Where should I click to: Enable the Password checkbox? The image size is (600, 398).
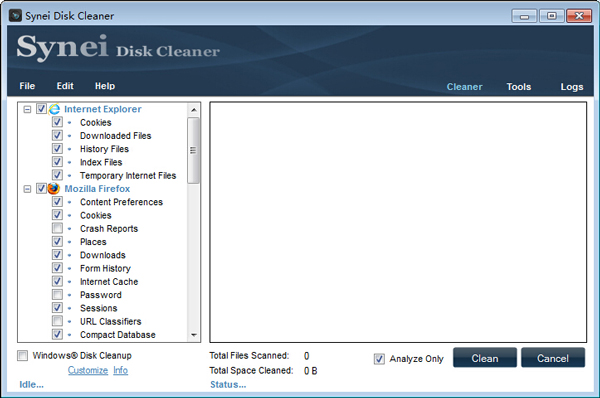(57, 295)
